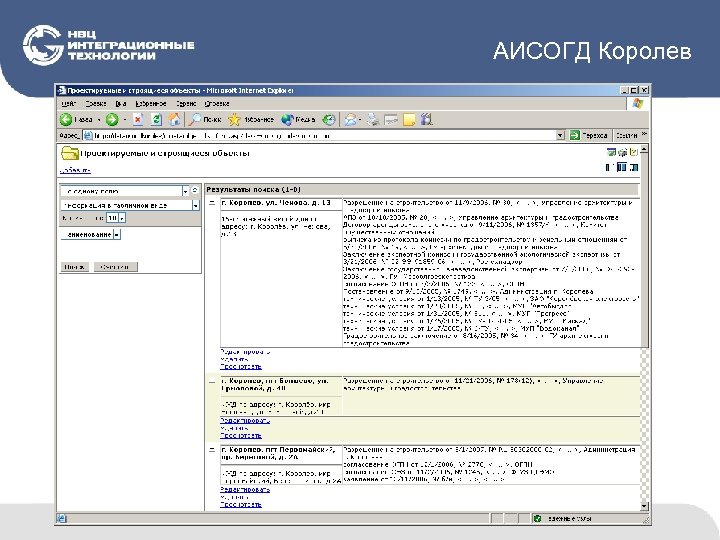The height and width of the screenshot is (540, 720).
Task: Select the highlighted two-column layout icon
Action: (621, 167)
